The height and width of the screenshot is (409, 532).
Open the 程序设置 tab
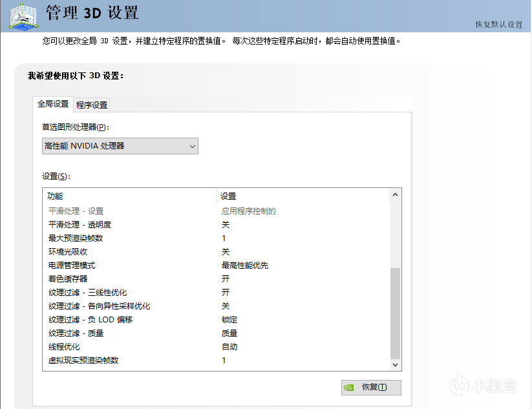92,105
